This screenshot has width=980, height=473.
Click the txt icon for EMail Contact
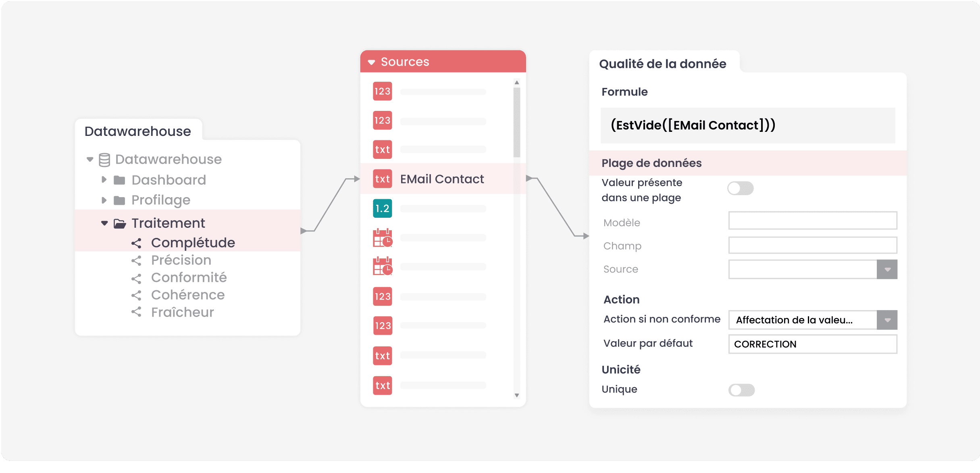tap(382, 179)
